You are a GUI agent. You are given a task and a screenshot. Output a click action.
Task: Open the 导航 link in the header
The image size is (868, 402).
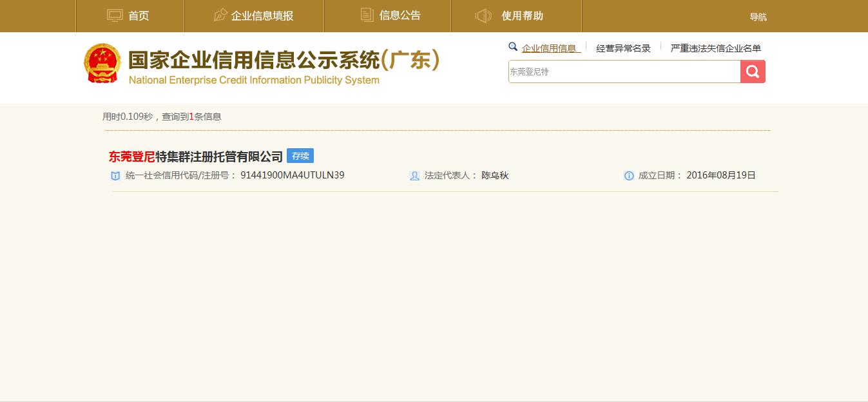758,17
